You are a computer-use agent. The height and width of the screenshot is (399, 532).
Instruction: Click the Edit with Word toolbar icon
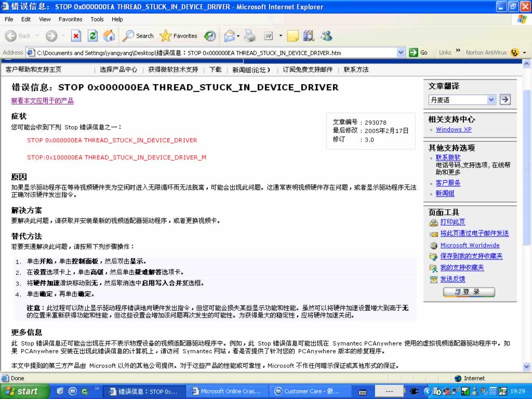[x=269, y=36]
